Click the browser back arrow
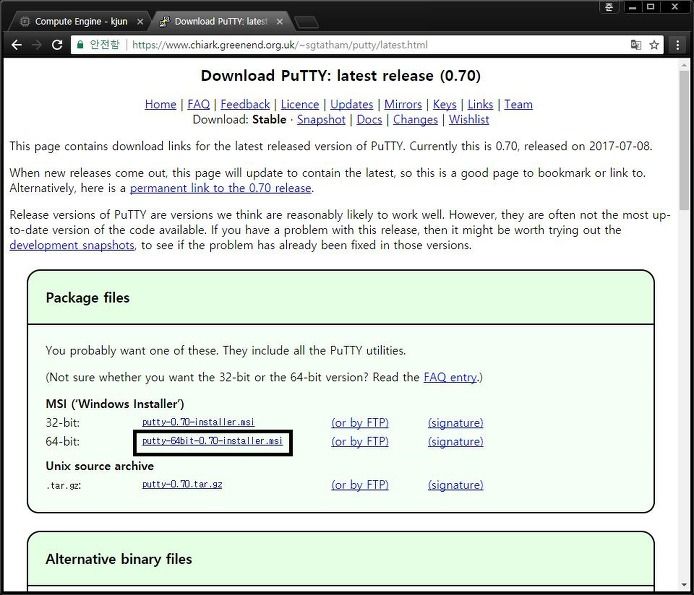The width and height of the screenshot is (694, 595). click(x=17, y=45)
